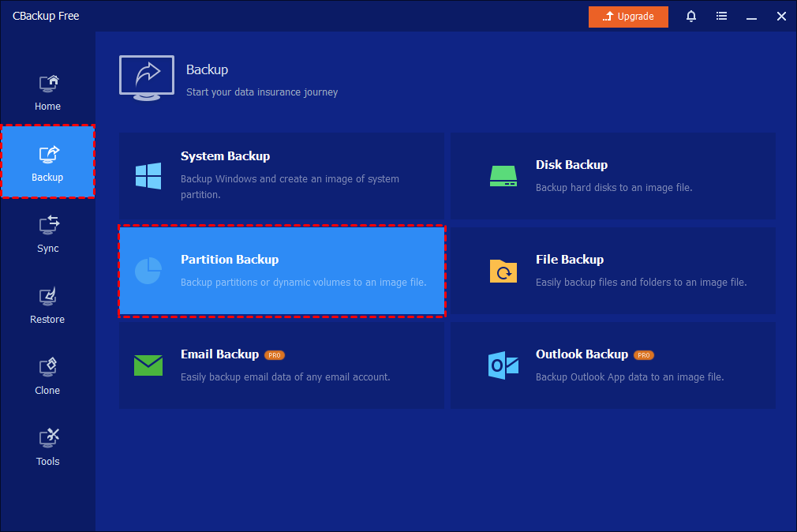This screenshot has height=532, width=797.
Task: Click the pie chart Partition Backup icon
Action: [x=148, y=271]
